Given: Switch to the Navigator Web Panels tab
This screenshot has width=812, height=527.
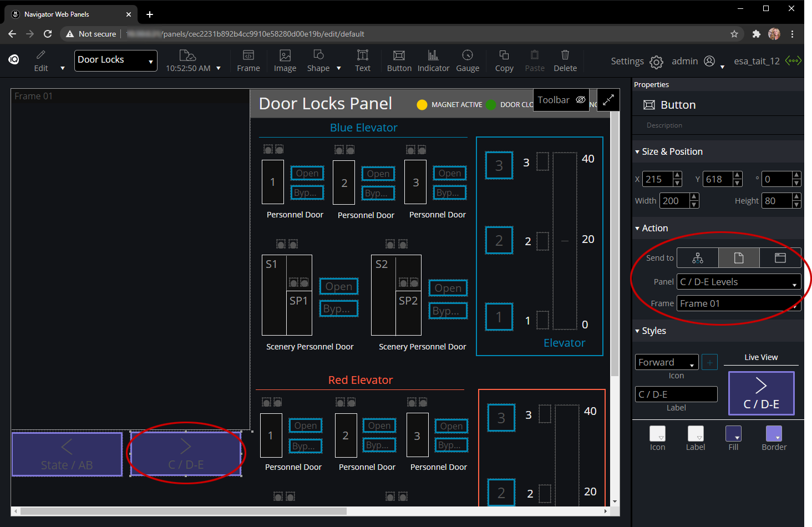Looking at the screenshot, I should (71, 14).
